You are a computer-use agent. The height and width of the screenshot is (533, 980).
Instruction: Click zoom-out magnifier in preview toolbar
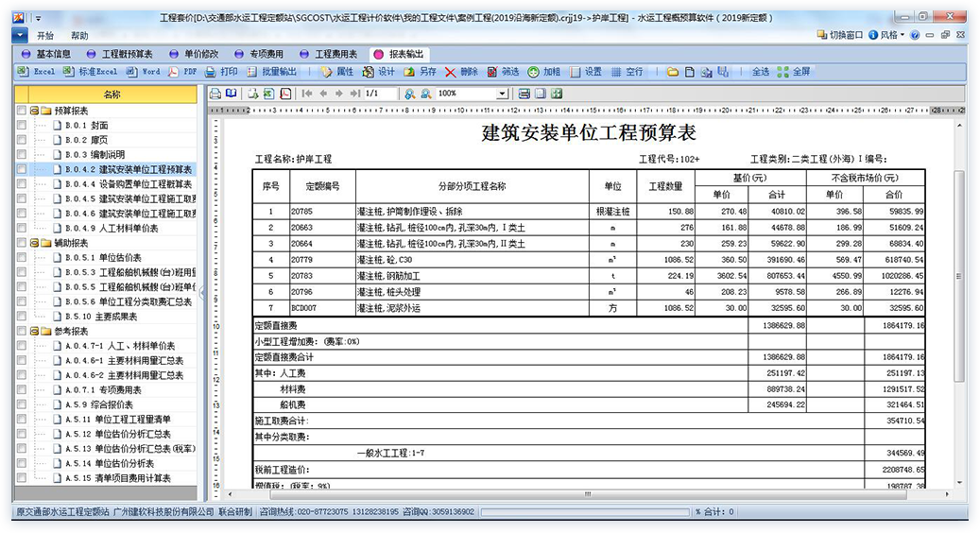point(425,94)
